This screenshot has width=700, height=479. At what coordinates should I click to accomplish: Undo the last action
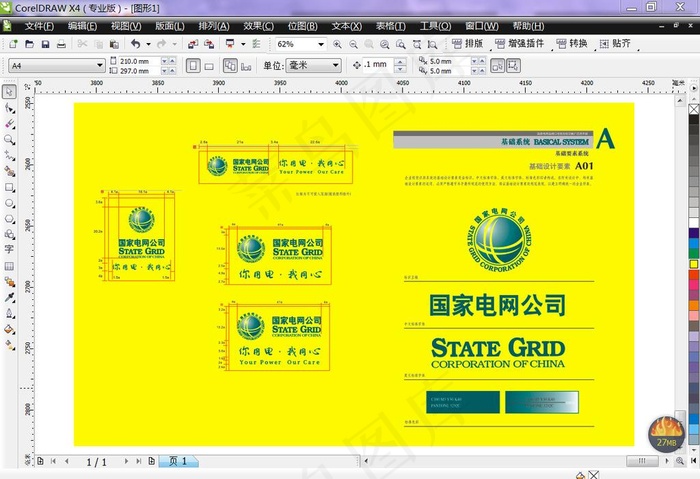pyautogui.click(x=136, y=44)
